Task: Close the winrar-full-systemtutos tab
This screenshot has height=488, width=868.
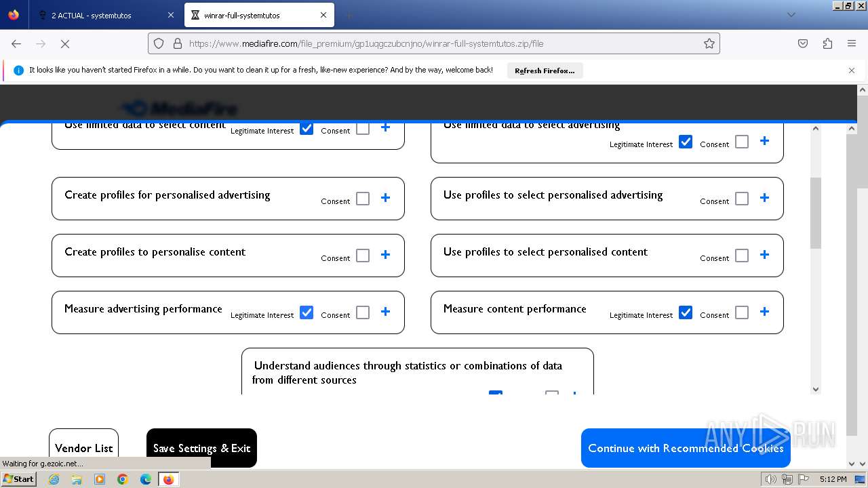Action: (x=323, y=15)
